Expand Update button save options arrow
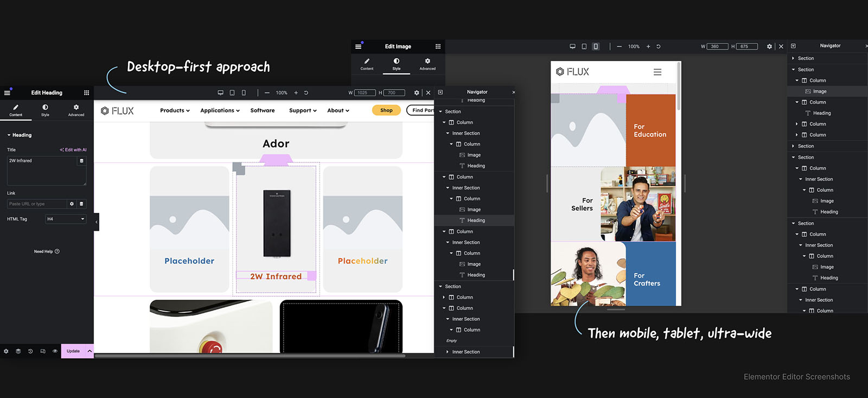The image size is (868, 398). pyautogui.click(x=90, y=351)
